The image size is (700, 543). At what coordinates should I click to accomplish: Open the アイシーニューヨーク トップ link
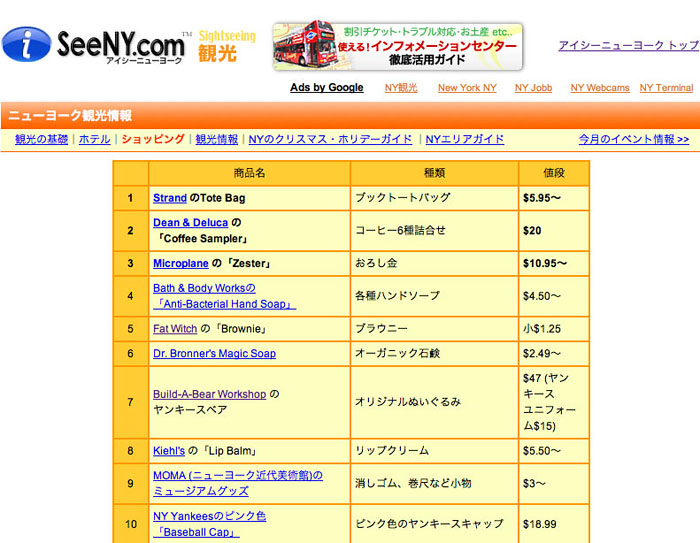tap(629, 46)
